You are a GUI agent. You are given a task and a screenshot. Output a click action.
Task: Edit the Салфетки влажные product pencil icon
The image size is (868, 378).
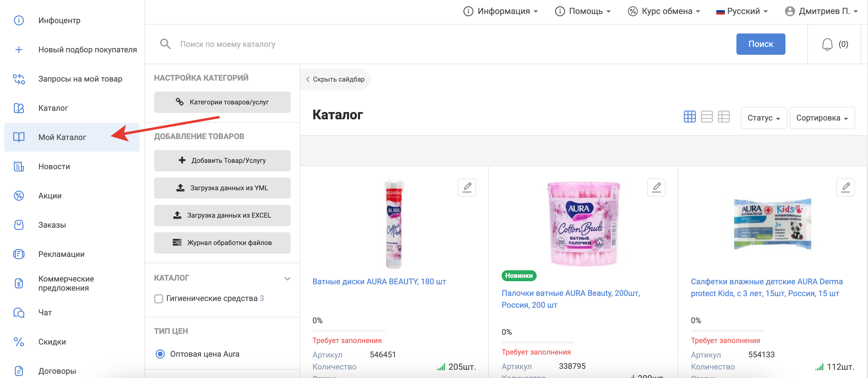click(x=845, y=187)
